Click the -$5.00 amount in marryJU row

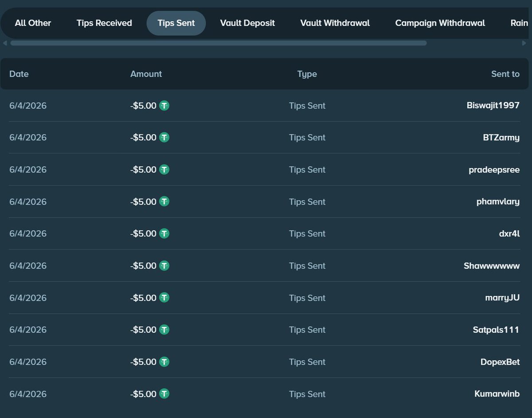click(144, 298)
